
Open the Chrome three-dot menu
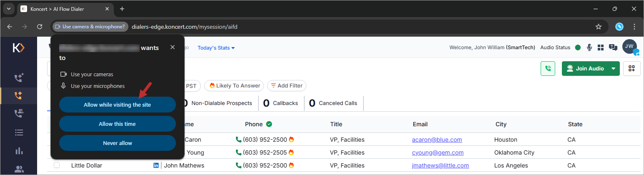(635, 27)
